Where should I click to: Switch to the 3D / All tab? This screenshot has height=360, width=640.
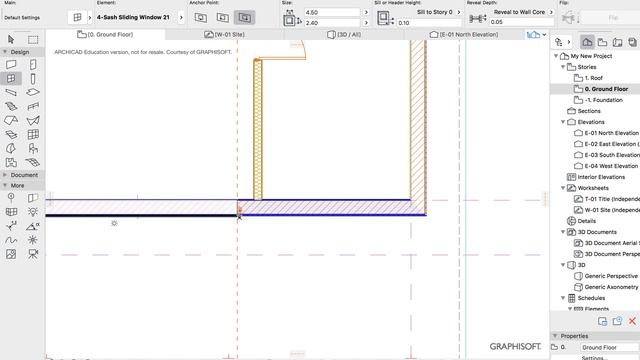(x=344, y=35)
